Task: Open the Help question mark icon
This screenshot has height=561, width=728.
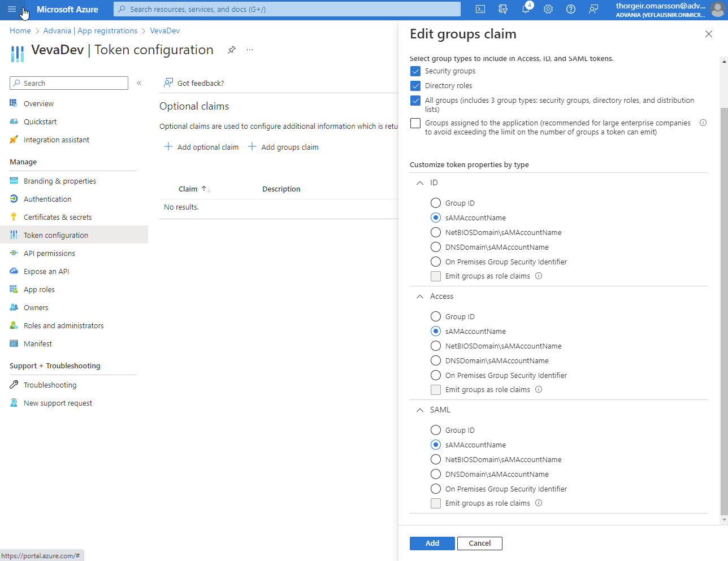Action: [571, 9]
